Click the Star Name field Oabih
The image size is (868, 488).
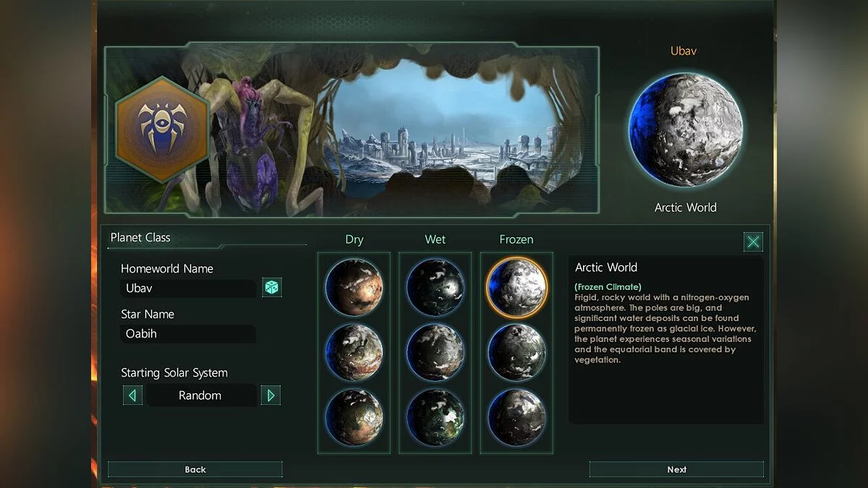pos(188,333)
